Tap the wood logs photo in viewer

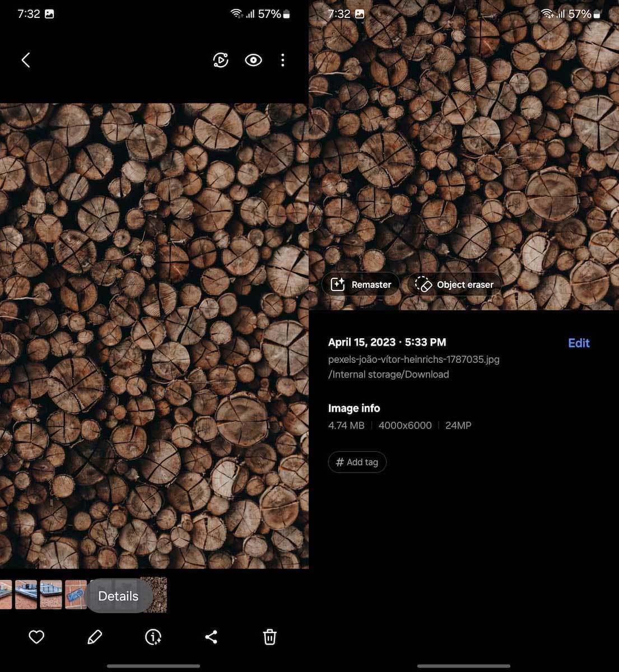[x=154, y=336]
